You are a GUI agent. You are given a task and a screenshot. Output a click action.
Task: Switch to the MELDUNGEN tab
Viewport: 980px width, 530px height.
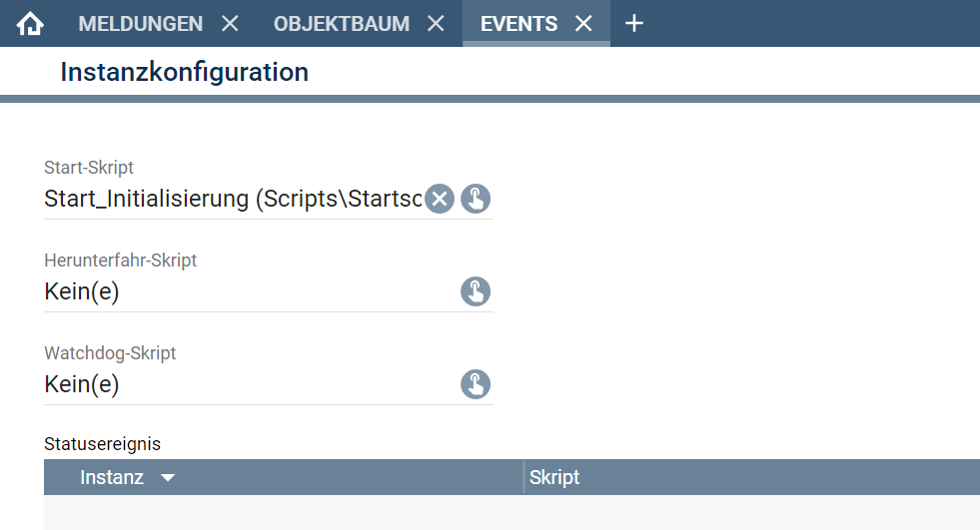[x=141, y=24]
